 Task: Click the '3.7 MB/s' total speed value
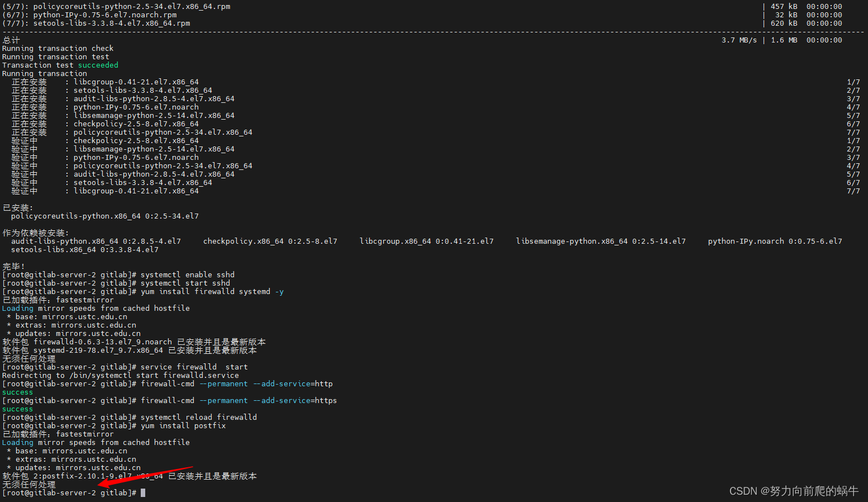click(x=739, y=40)
